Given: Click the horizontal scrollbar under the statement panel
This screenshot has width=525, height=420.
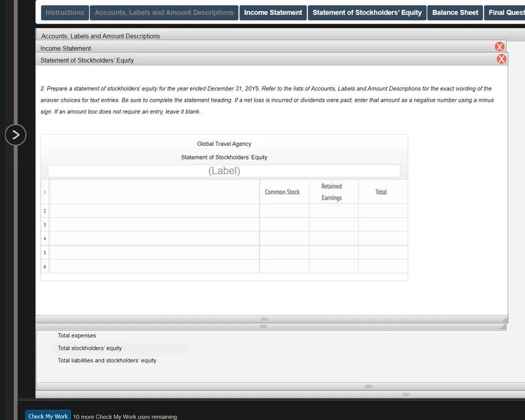Looking at the screenshot, I should click(x=262, y=325).
